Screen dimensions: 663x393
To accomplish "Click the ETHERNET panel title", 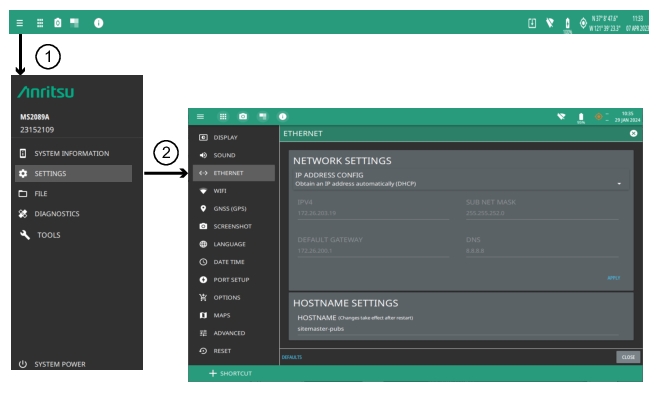I will point(303,133).
